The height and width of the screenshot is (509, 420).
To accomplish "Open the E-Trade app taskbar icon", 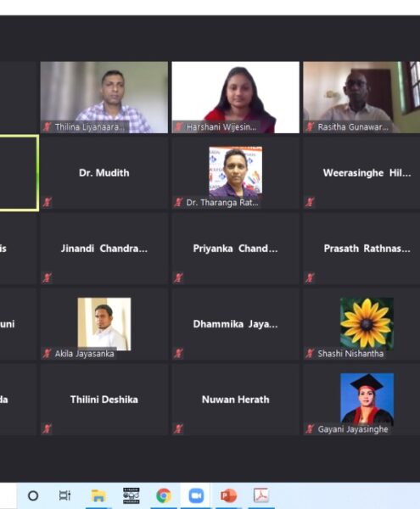I will click(132, 495).
